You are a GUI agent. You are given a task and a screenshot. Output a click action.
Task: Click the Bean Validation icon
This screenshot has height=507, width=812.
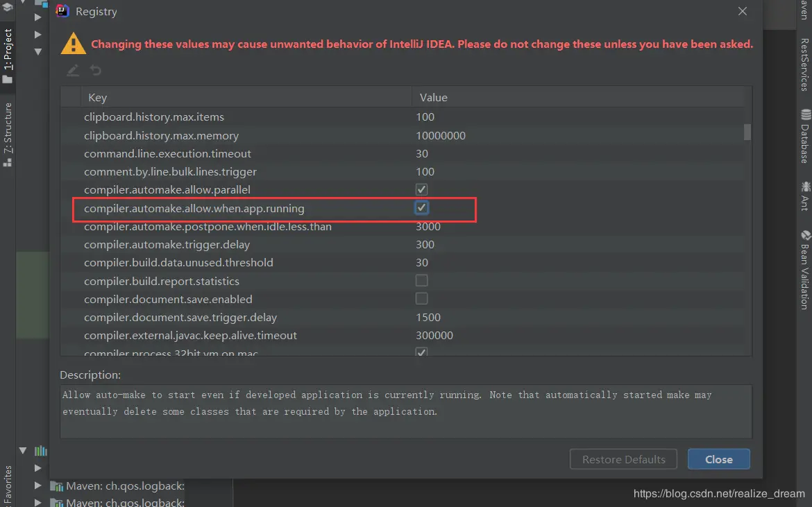tap(805, 236)
